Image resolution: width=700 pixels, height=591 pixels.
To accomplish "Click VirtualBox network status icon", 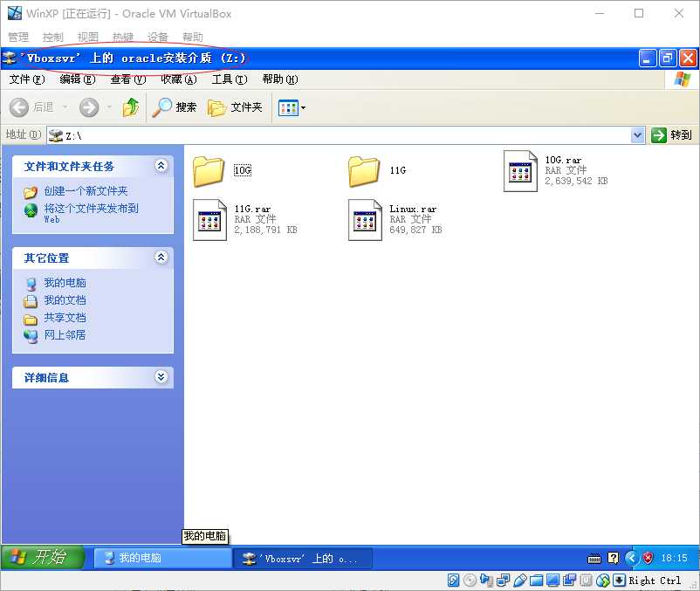I will point(503,581).
